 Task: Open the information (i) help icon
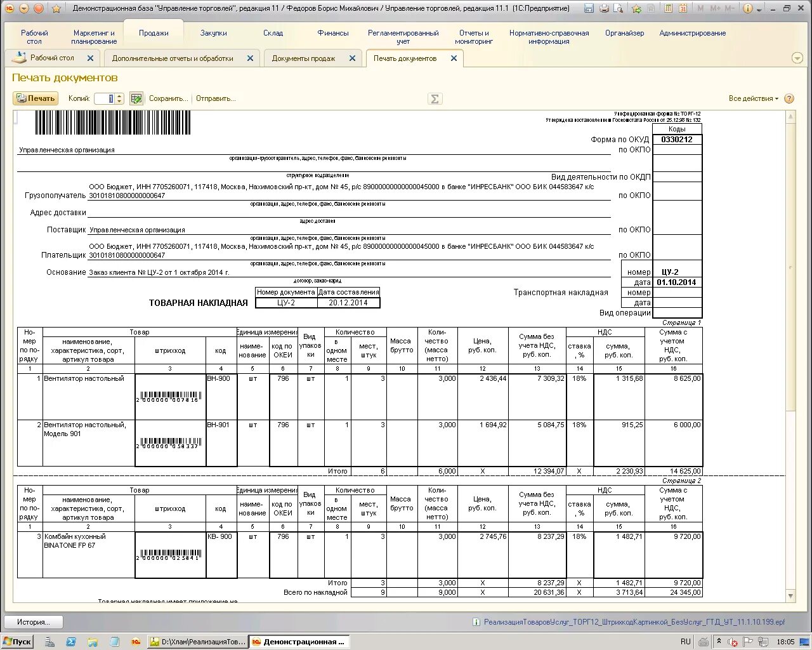[747, 8]
